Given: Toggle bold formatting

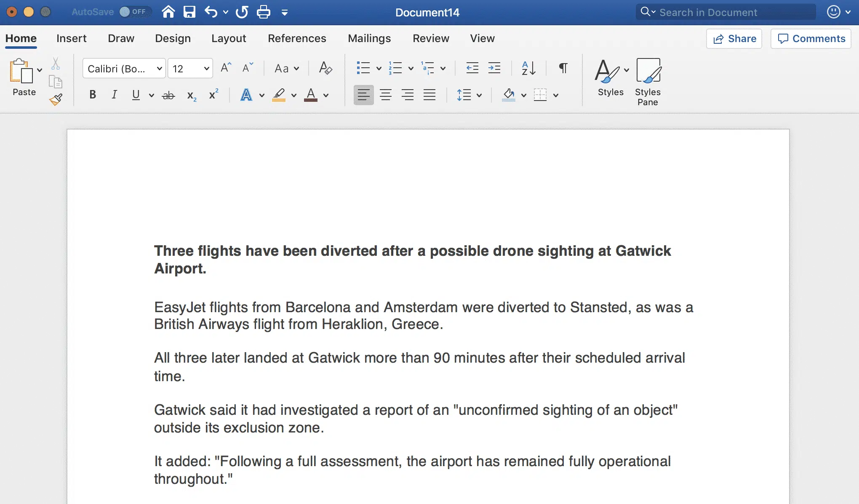Looking at the screenshot, I should tap(93, 95).
